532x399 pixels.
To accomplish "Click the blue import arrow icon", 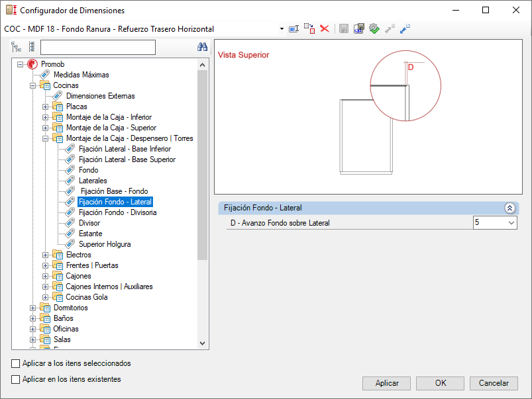I will coord(405,29).
